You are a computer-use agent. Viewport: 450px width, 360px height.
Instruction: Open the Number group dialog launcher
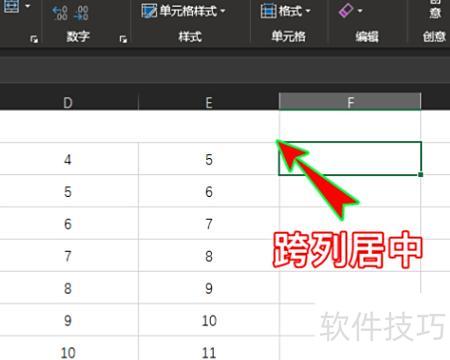(123, 39)
